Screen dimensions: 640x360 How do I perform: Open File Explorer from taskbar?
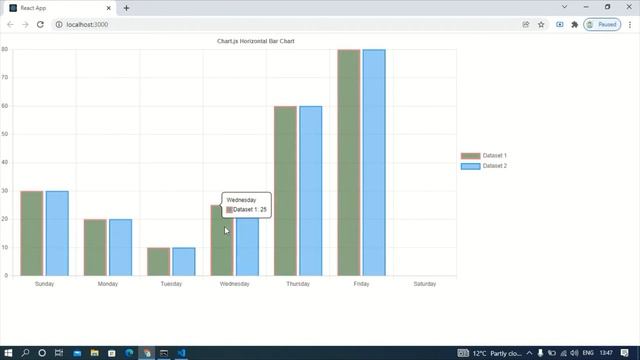pyautogui.click(x=94, y=353)
